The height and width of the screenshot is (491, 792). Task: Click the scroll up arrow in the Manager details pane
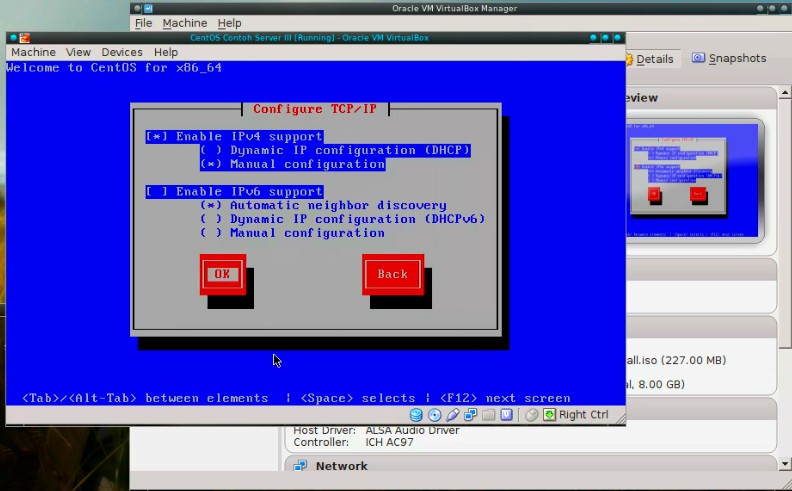coord(784,92)
